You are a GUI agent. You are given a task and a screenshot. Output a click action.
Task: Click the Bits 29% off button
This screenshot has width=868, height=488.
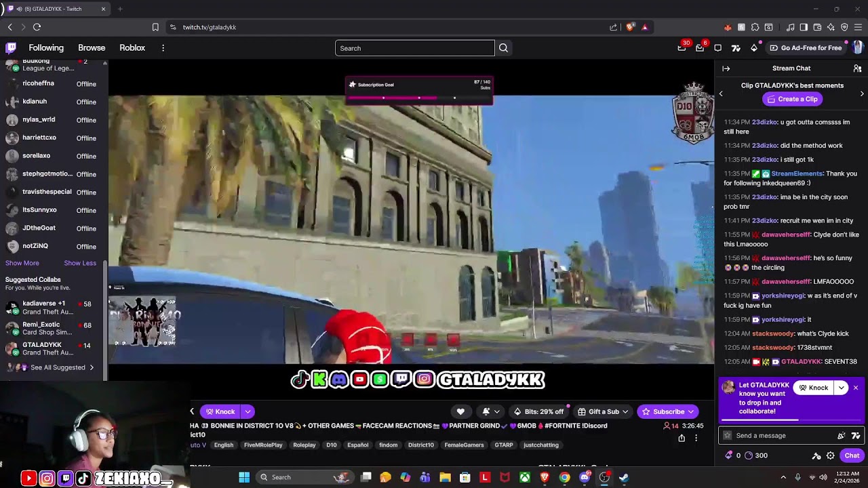538,411
